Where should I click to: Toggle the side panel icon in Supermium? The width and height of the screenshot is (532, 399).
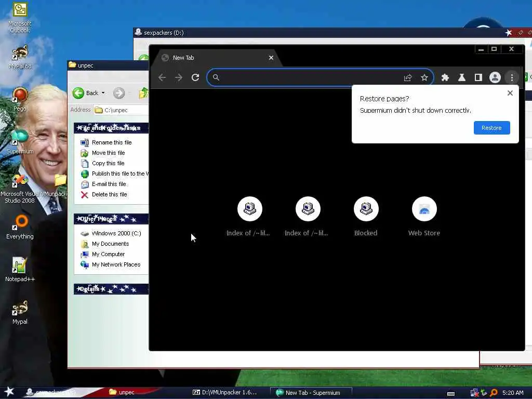(x=478, y=78)
